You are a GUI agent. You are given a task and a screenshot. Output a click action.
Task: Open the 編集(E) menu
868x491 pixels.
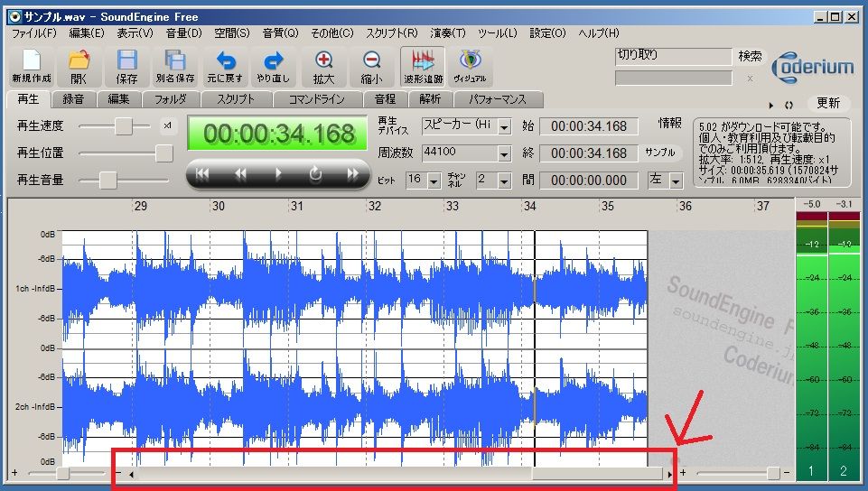pyautogui.click(x=87, y=33)
